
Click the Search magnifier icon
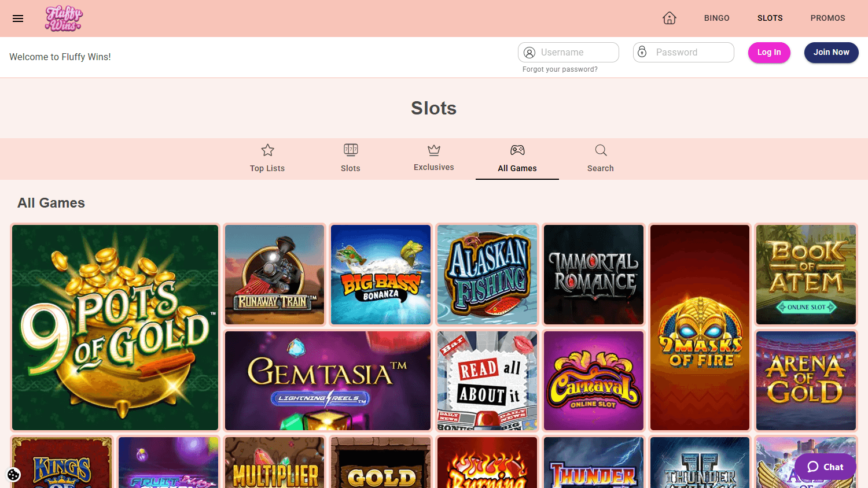[601, 150]
